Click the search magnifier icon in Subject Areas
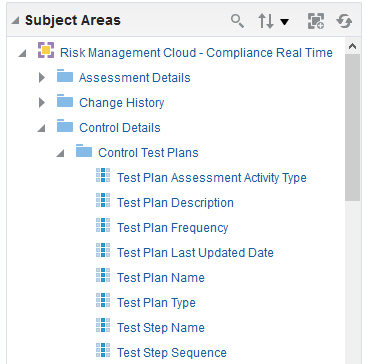This screenshot has width=365, height=364. click(x=237, y=21)
